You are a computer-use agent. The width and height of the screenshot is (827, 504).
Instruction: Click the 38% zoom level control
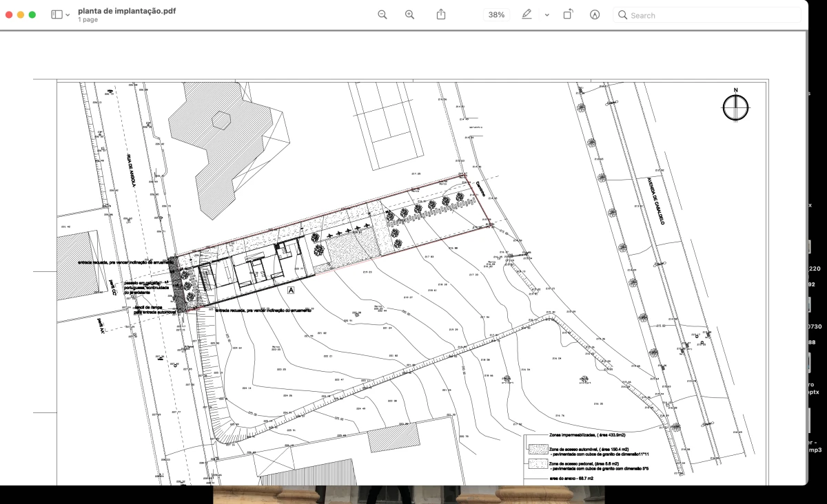[496, 14]
